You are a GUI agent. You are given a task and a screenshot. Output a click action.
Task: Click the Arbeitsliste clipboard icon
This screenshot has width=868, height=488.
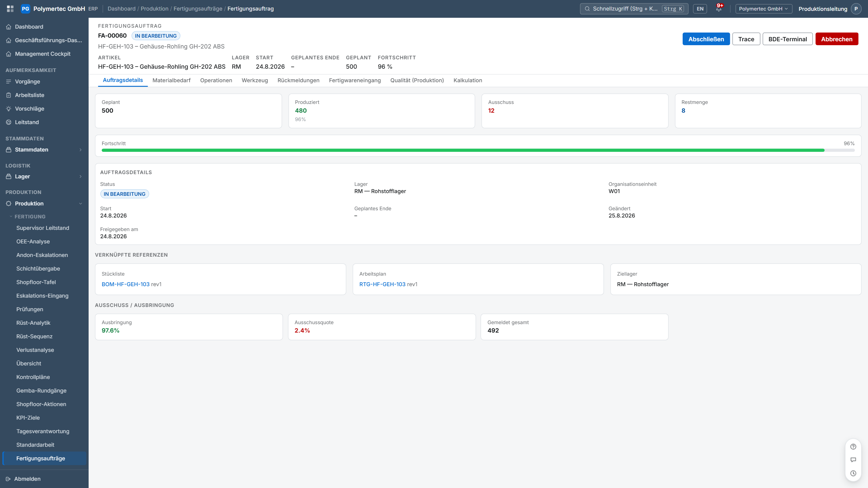click(9, 95)
